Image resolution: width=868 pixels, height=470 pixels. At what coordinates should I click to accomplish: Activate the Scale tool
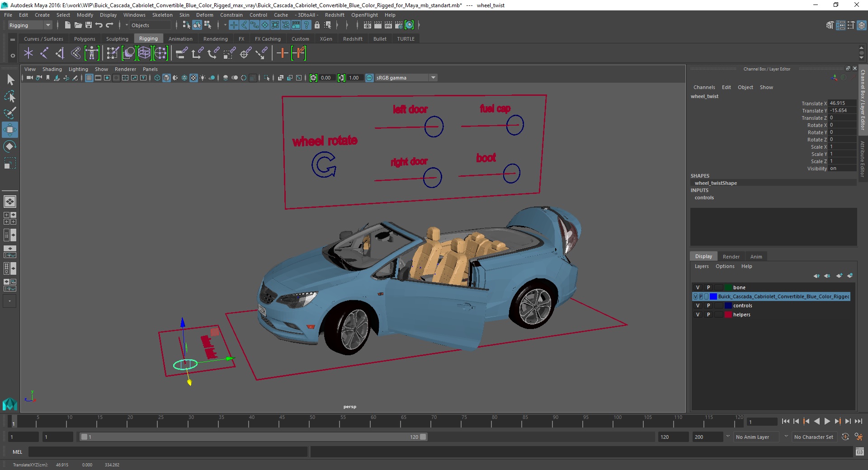coord(10,163)
